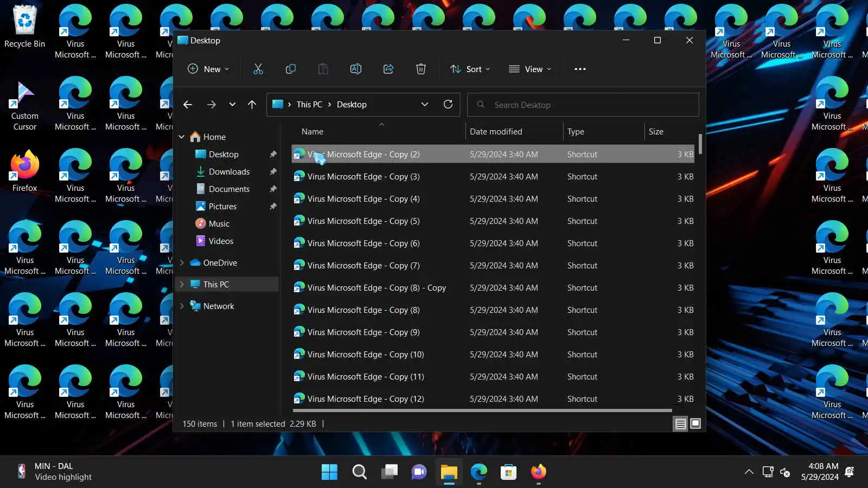Open Microsoft Store from taskbar
The image size is (868, 488).
[508, 472]
